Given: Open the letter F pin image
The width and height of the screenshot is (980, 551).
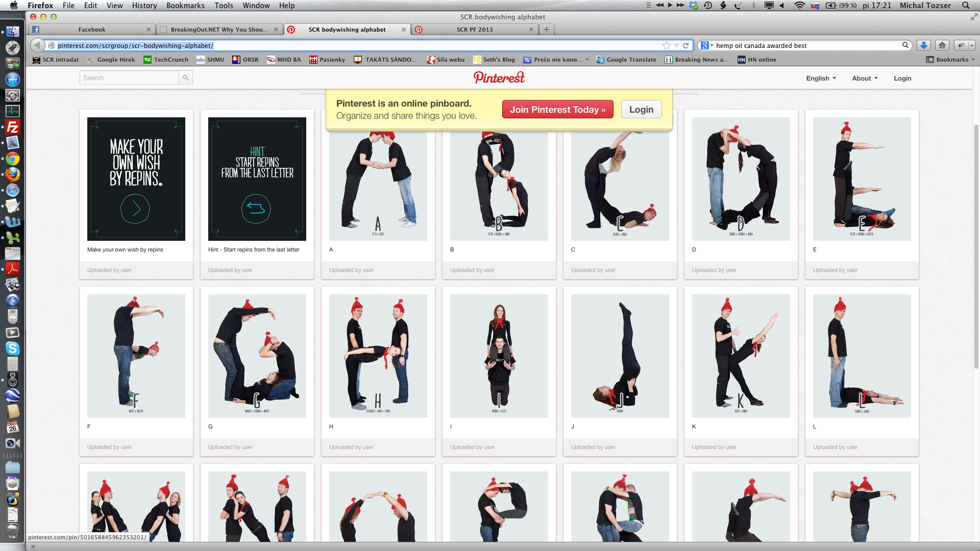Looking at the screenshot, I should (136, 356).
